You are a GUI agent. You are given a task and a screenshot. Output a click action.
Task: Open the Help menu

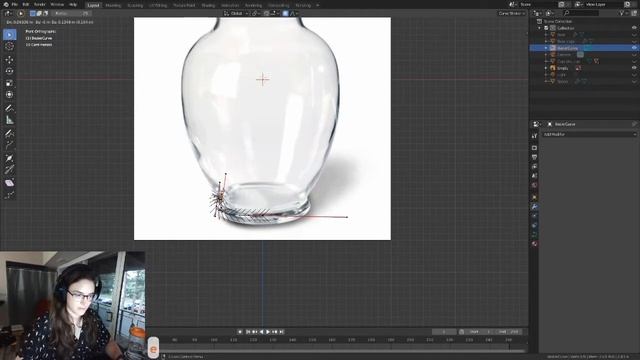[73, 4]
